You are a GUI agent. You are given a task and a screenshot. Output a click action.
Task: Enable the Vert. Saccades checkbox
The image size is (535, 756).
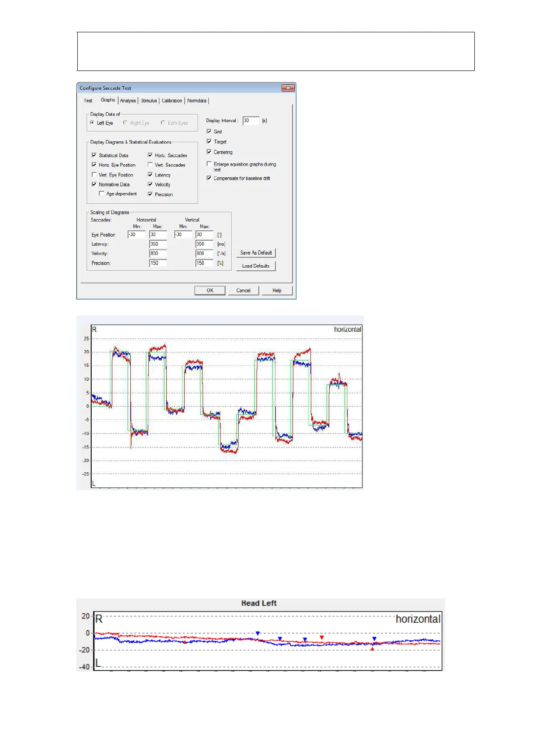click(x=150, y=165)
